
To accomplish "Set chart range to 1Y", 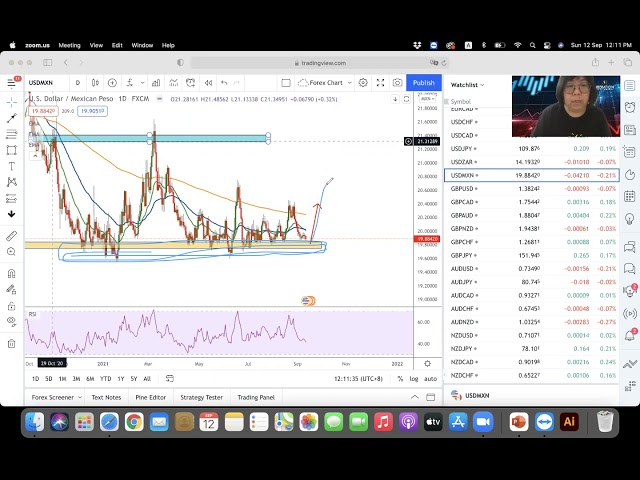I will click(x=120, y=379).
